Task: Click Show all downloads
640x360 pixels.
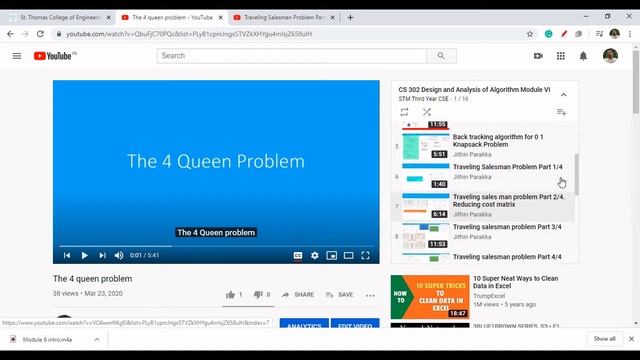Action: point(604,339)
